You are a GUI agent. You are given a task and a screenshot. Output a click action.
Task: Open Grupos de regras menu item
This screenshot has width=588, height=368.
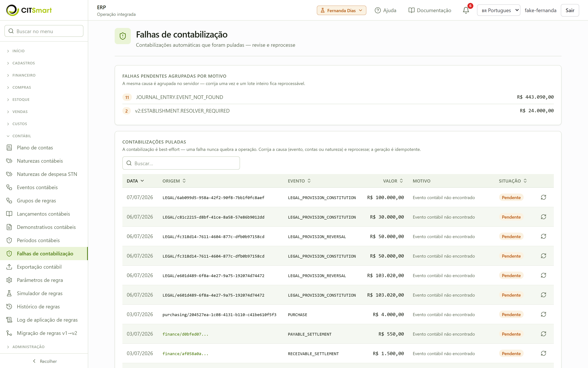(x=44, y=201)
